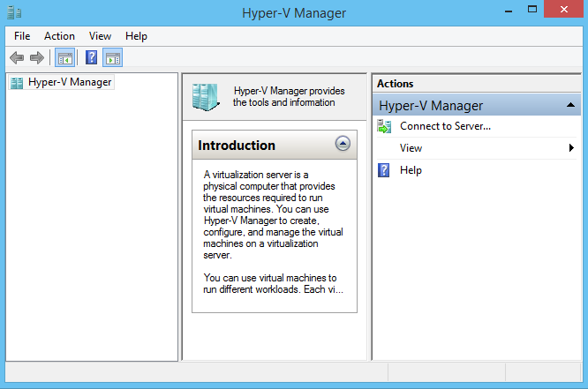Screen dimensions: 588x389
Task: Expand the View submenu arrow in Actions
Action: coord(571,147)
